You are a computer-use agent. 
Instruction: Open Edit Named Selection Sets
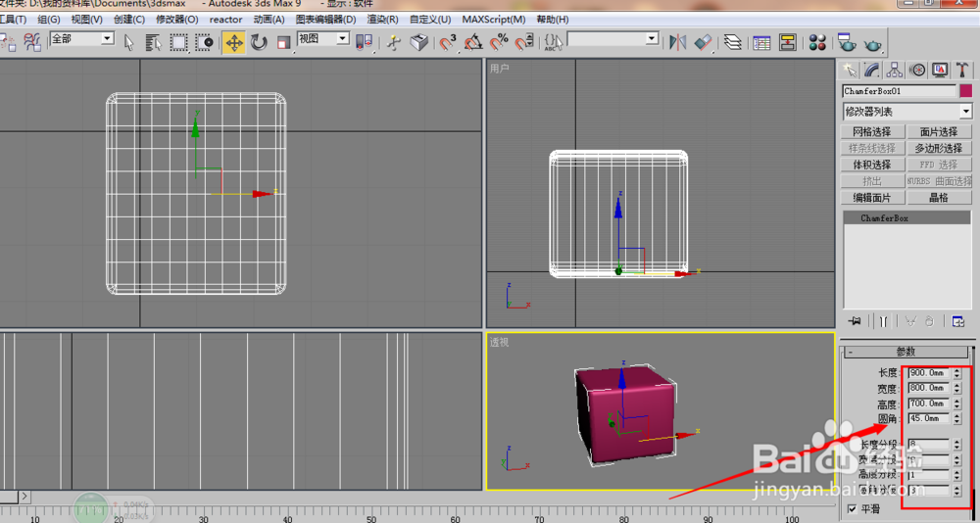(x=553, y=42)
